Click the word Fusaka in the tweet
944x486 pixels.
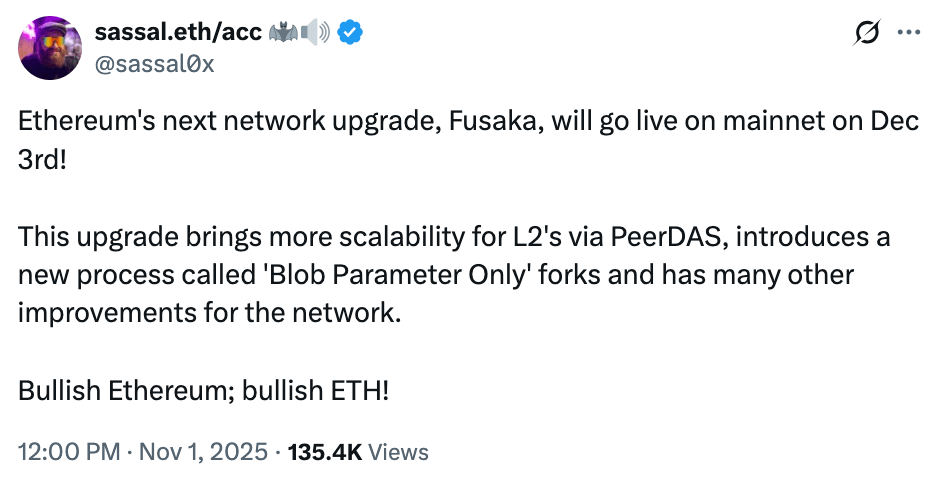pos(478,124)
